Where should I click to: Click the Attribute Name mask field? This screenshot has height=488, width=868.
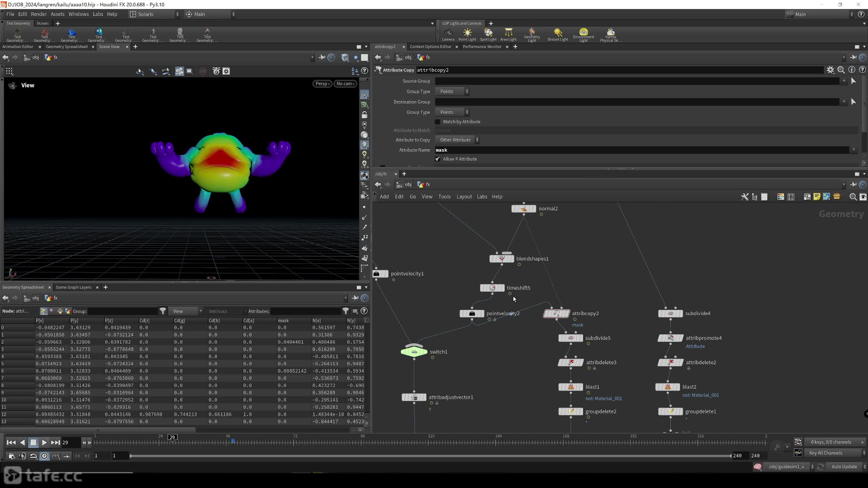[x=642, y=150]
